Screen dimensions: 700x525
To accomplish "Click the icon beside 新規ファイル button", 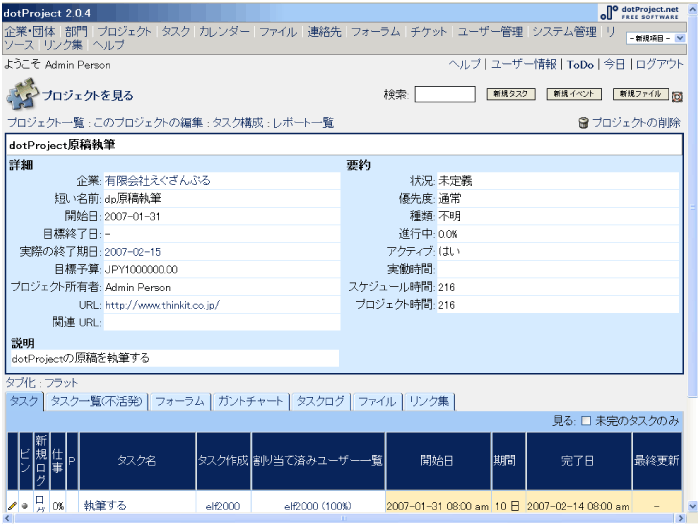I will [x=677, y=96].
